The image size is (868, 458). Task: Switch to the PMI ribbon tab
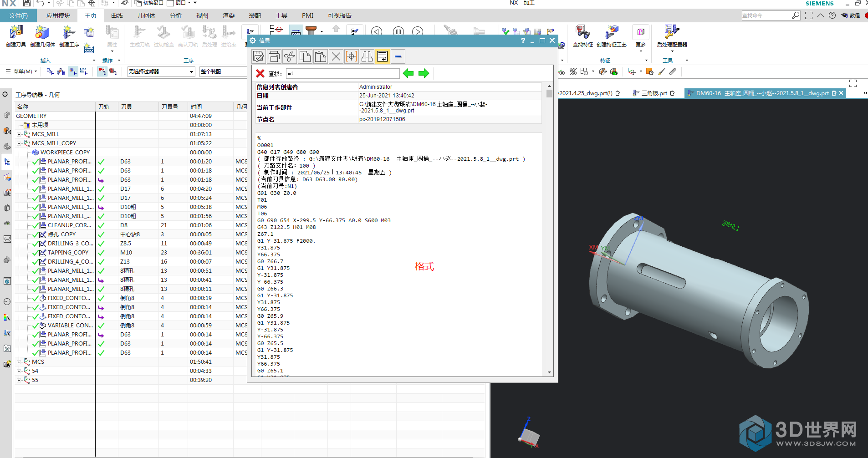pyautogui.click(x=307, y=15)
